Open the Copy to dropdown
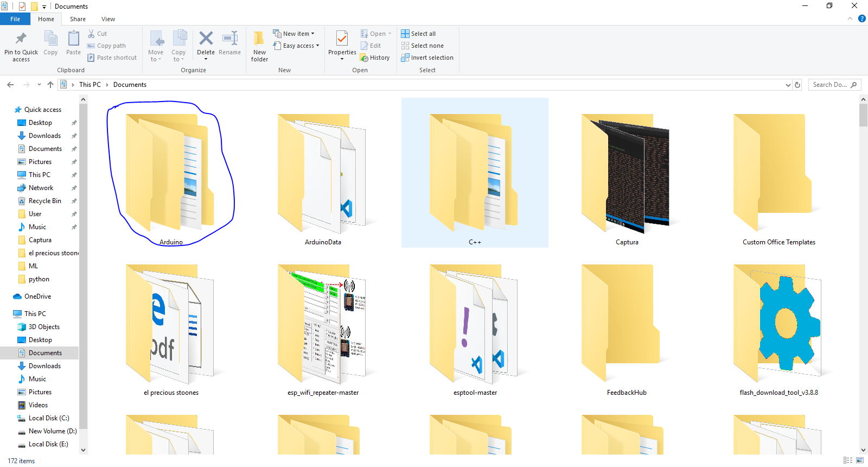The image size is (868, 467). [x=178, y=46]
